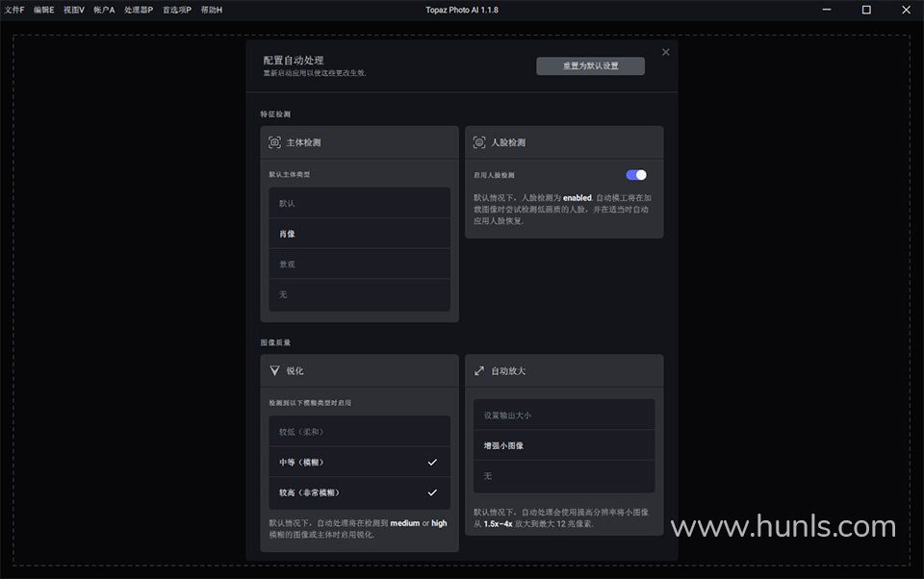This screenshot has height=579, width=924.
Task: Click the 检测到以下模糊类型时启用 label
Action: point(311,403)
